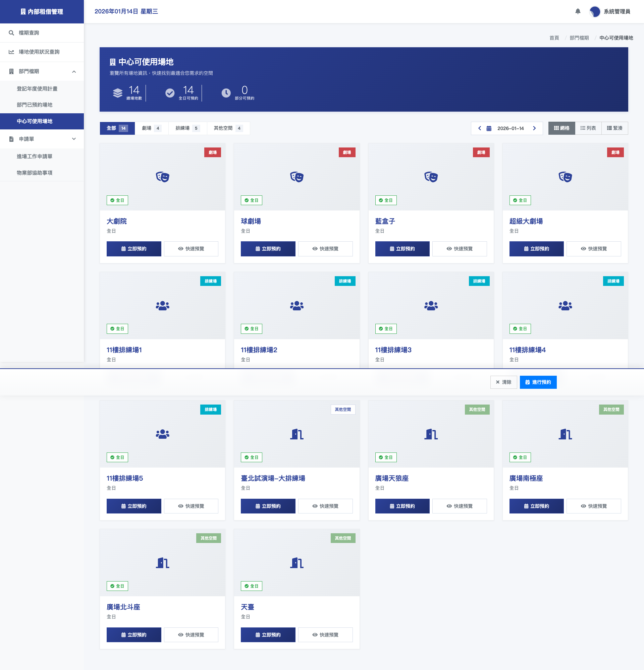Screen dimensions: 644x670
Task: Click theater masks icon on 大劇院 card
Action: [162, 177]
